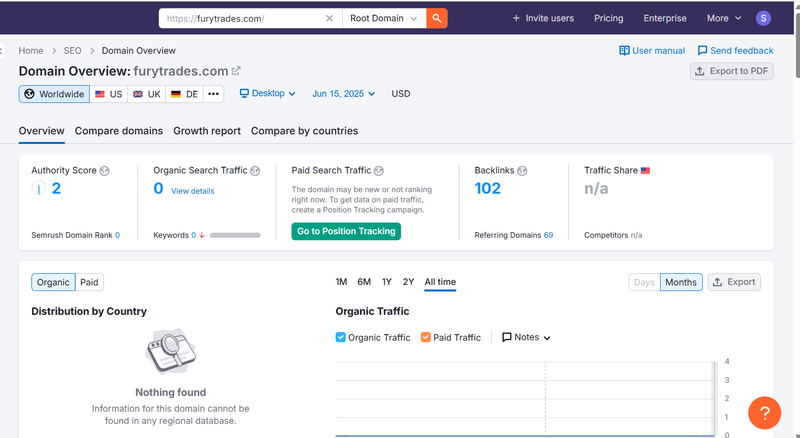Switch chart granularity to Days

644,282
